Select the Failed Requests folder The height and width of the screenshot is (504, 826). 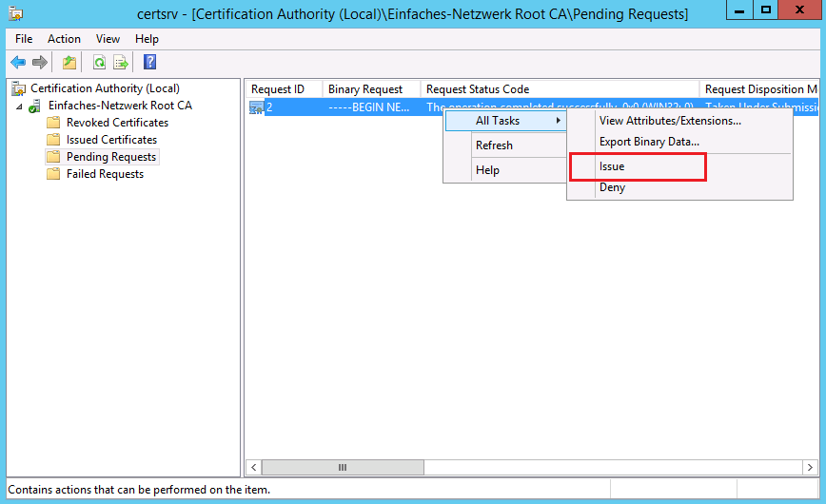pos(105,174)
